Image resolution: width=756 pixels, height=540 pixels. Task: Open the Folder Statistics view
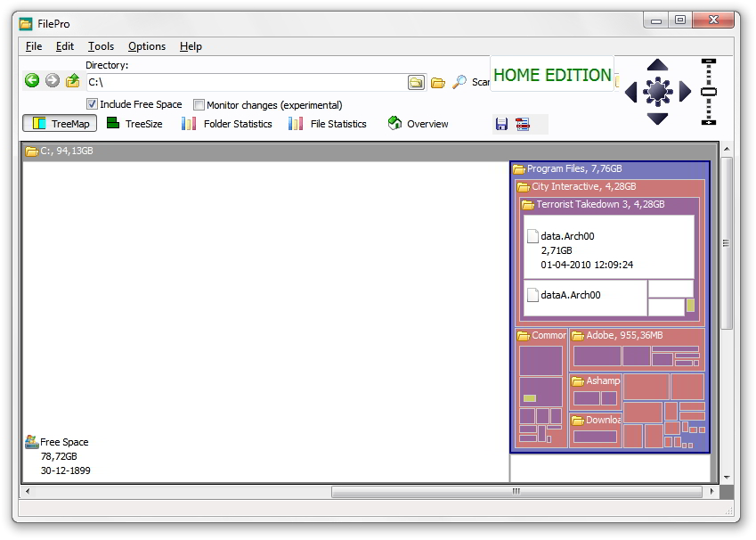point(226,124)
